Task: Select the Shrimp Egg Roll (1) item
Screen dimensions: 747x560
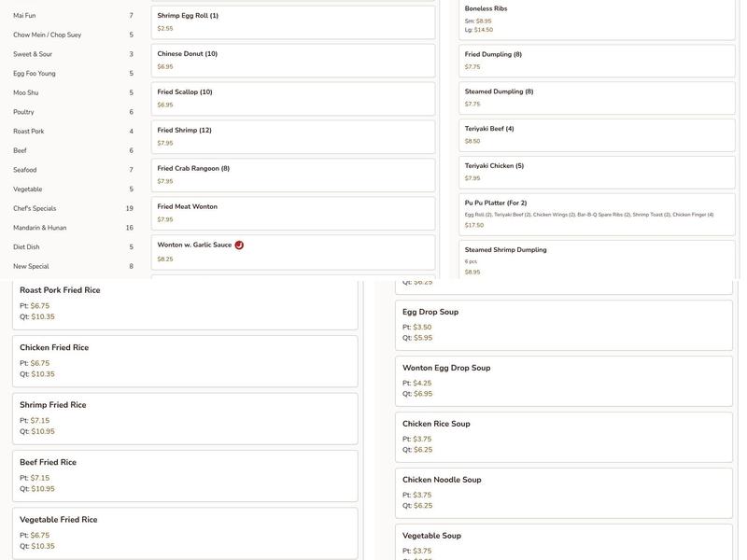Action: tap(292, 22)
